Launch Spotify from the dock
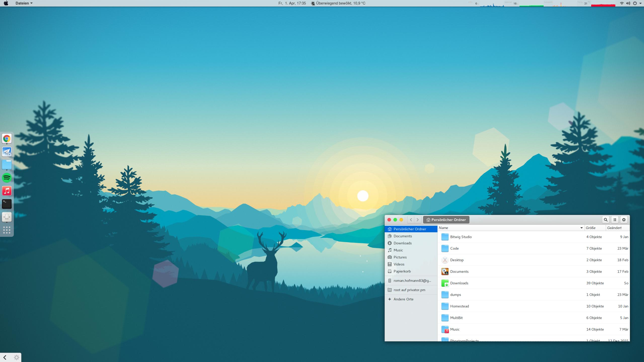The image size is (644, 362). [7, 178]
